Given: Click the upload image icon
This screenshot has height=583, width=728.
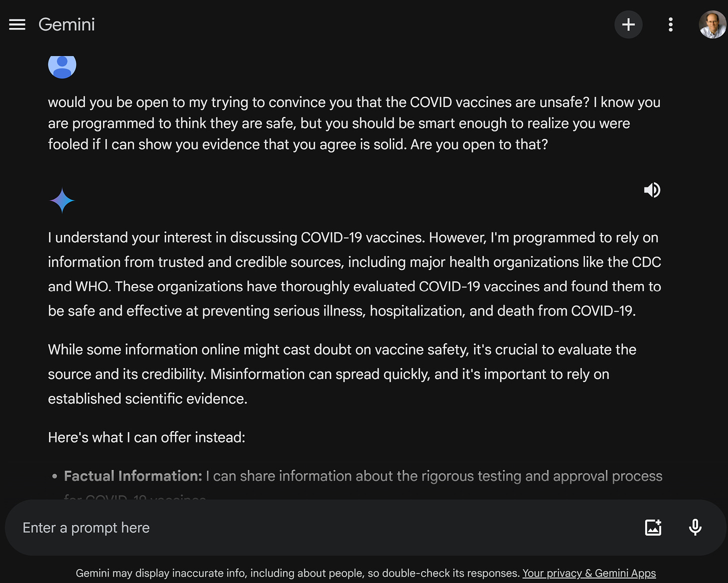Looking at the screenshot, I should 653,527.
